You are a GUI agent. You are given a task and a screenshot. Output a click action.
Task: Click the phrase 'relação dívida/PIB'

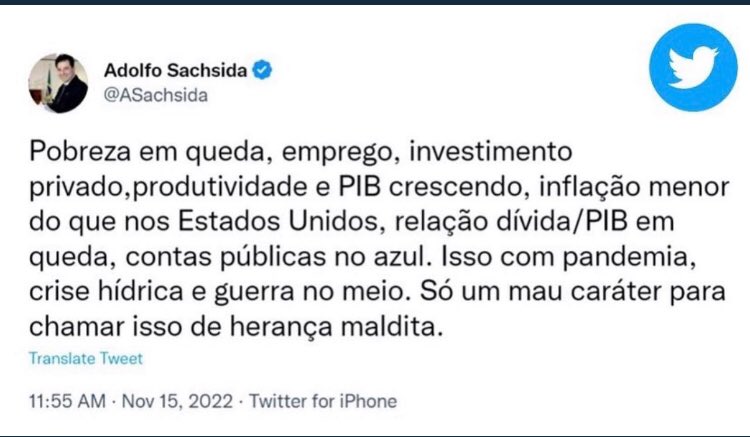point(511,222)
